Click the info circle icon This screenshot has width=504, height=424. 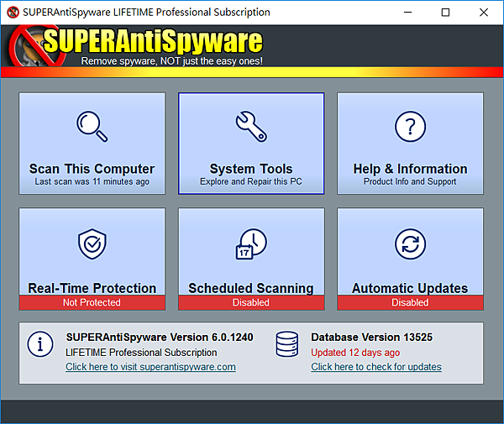(x=40, y=345)
